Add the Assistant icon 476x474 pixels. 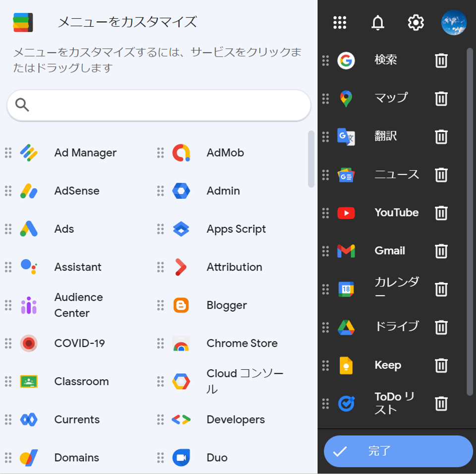(x=29, y=267)
